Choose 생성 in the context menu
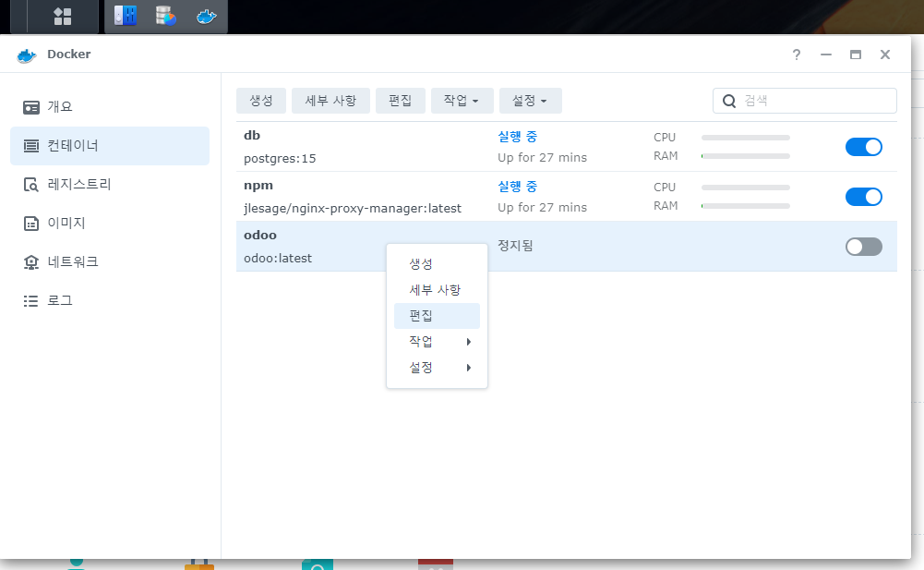This screenshot has height=570, width=924. pyautogui.click(x=437, y=264)
